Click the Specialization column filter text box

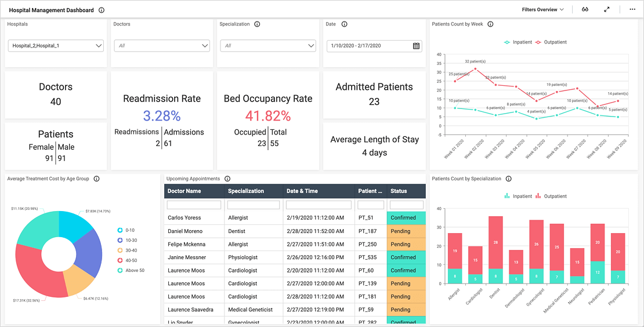pyautogui.click(x=253, y=205)
